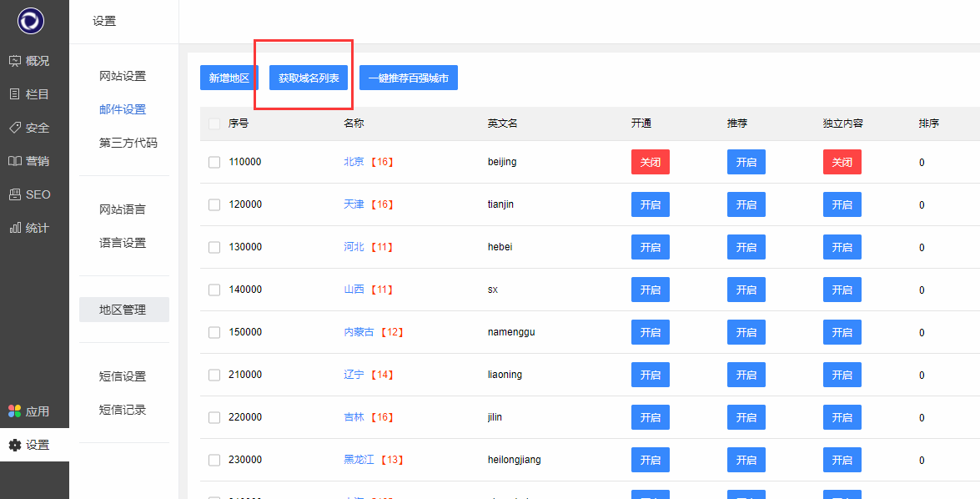Check the box for row 130000 河北
The image size is (980, 499).
click(214, 247)
